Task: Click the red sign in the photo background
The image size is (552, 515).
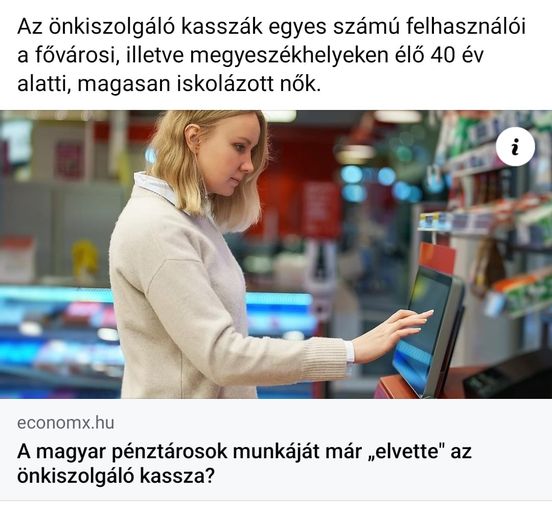Action: click(321, 209)
